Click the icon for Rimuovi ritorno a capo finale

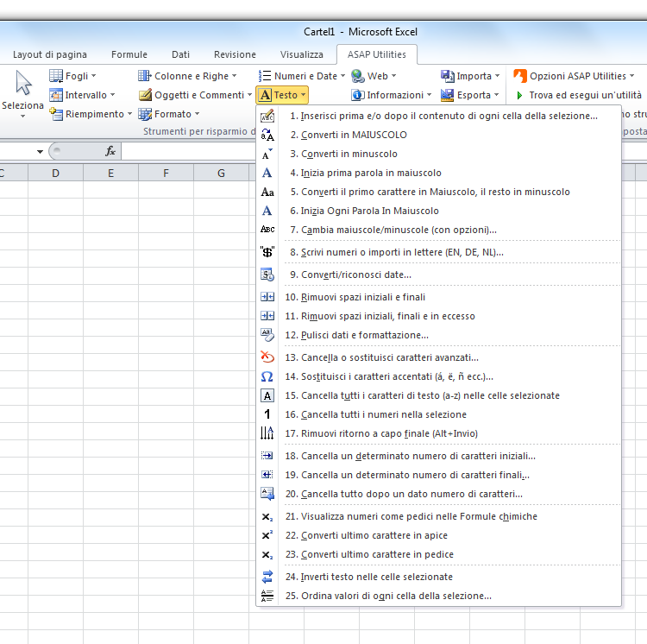[x=267, y=433]
